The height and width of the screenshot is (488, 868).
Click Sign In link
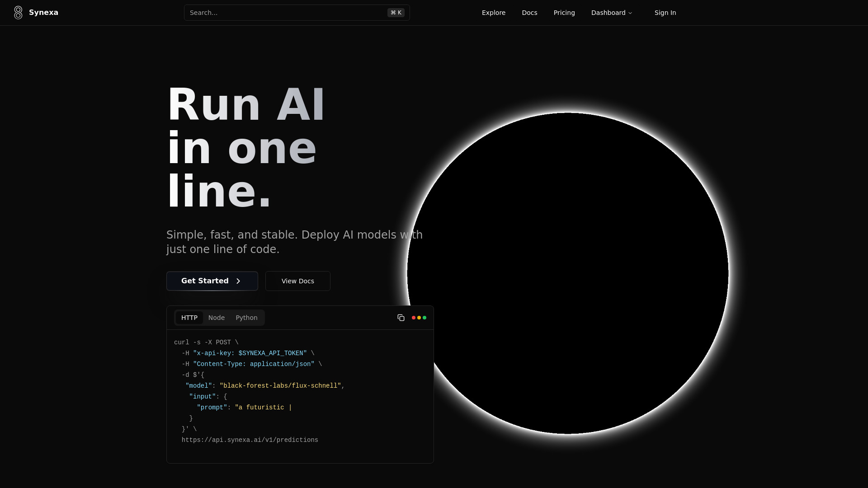click(665, 13)
